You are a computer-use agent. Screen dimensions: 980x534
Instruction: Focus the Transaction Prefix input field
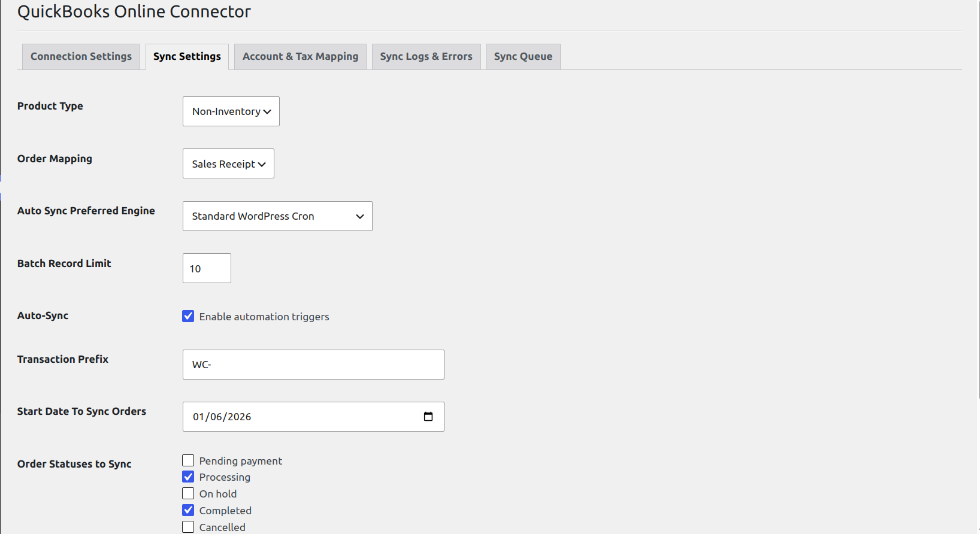(313, 365)
